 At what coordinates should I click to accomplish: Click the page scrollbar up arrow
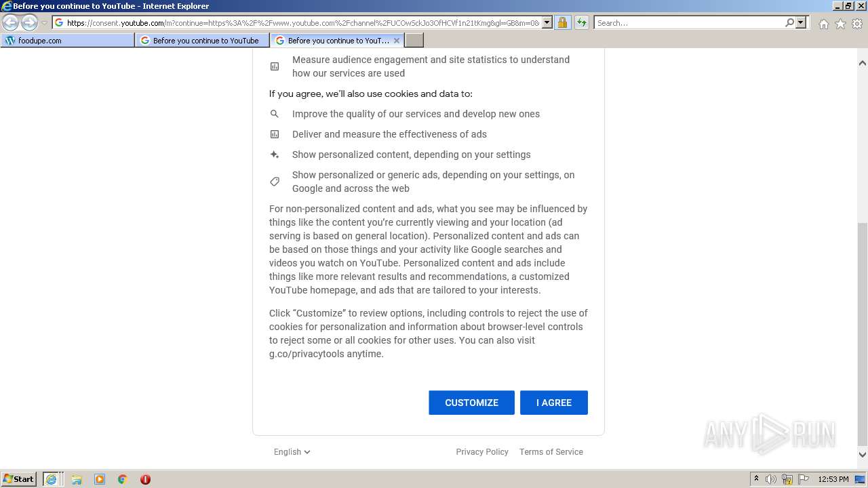tap(863, 63)
